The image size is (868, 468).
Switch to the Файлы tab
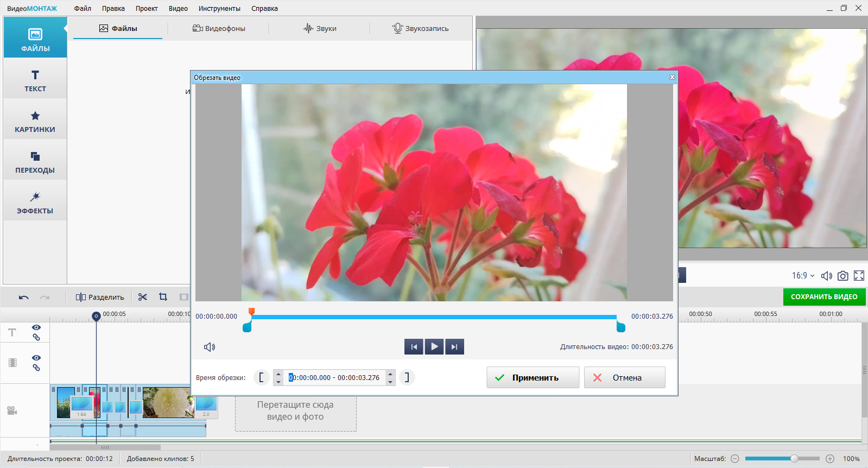[118, 28]
